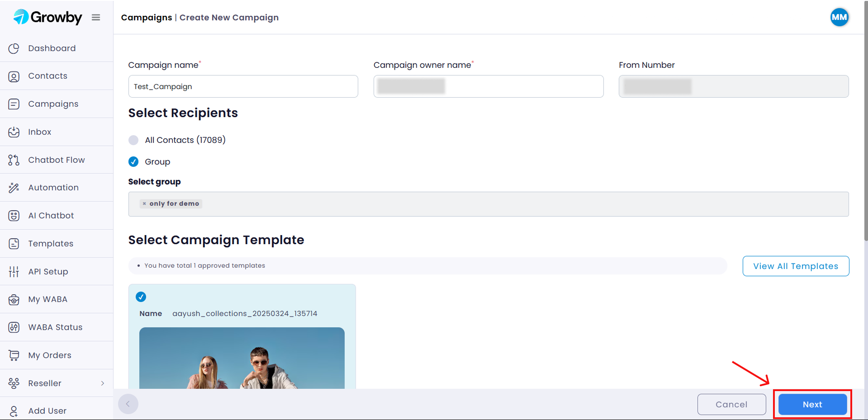Screen dimensions: 868x420
Task: Click the Reseller people icon
Action: click(14, 383)
